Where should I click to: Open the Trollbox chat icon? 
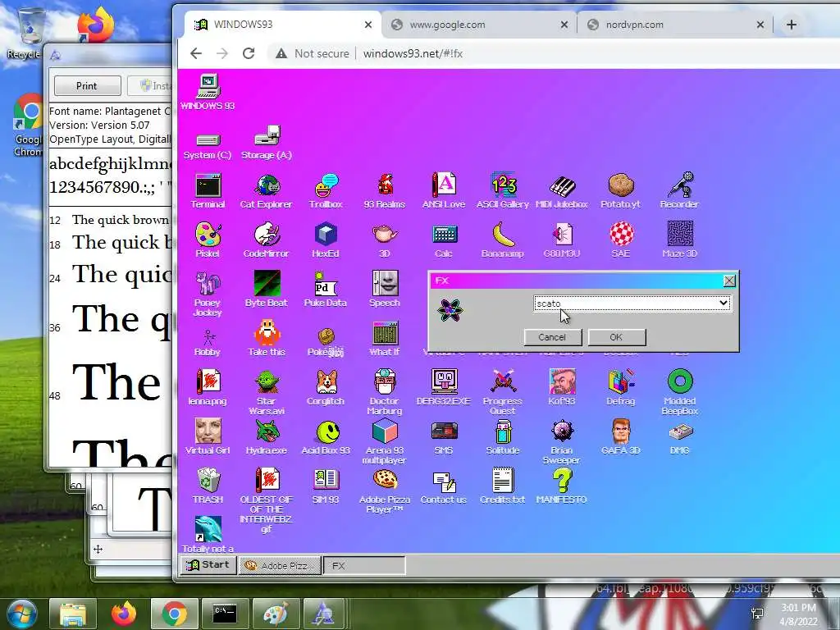[326, 190]
